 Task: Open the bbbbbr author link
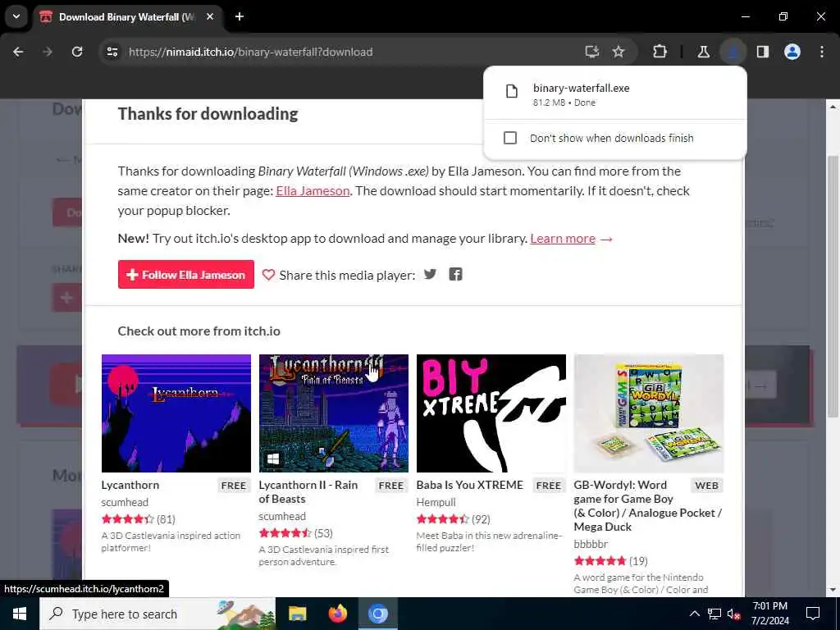point(591,545)
